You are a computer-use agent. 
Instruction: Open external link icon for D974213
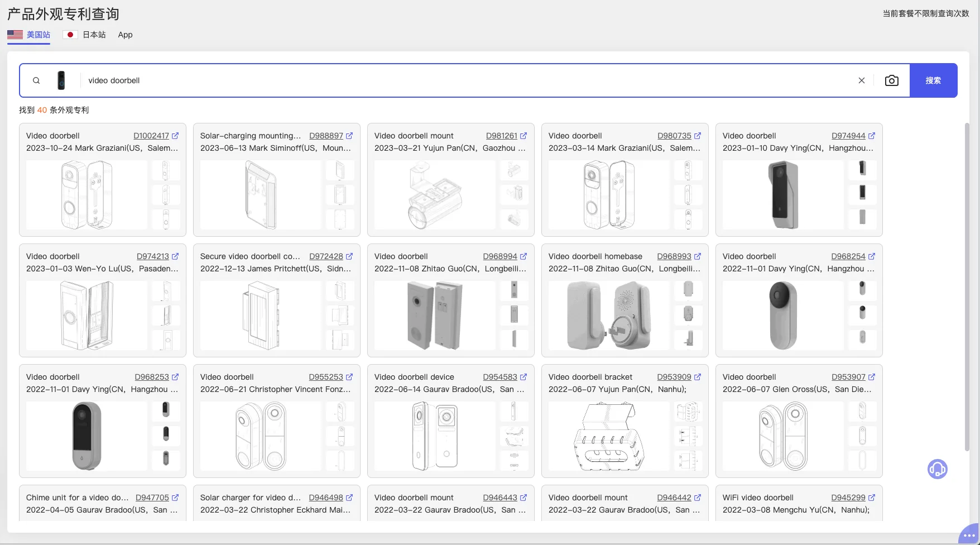[x=175, y=256]
